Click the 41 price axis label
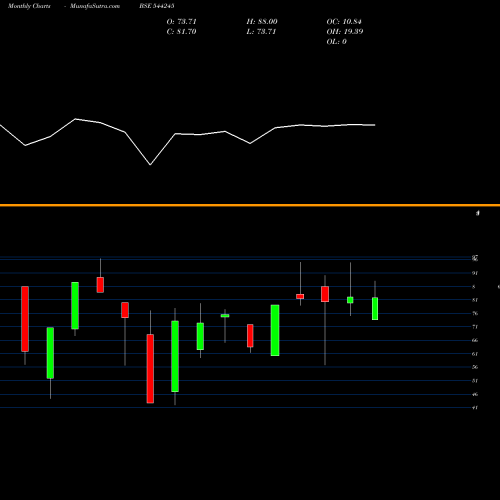This screenshot has height=500, width=500. pos(475,407)
